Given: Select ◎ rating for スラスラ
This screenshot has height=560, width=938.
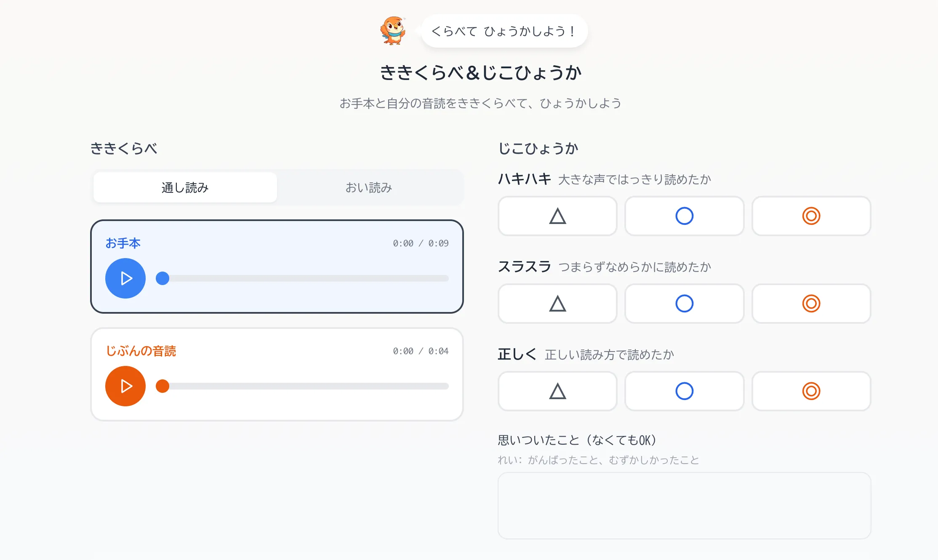Looking at the screenshot, I should tap(811, 304).
